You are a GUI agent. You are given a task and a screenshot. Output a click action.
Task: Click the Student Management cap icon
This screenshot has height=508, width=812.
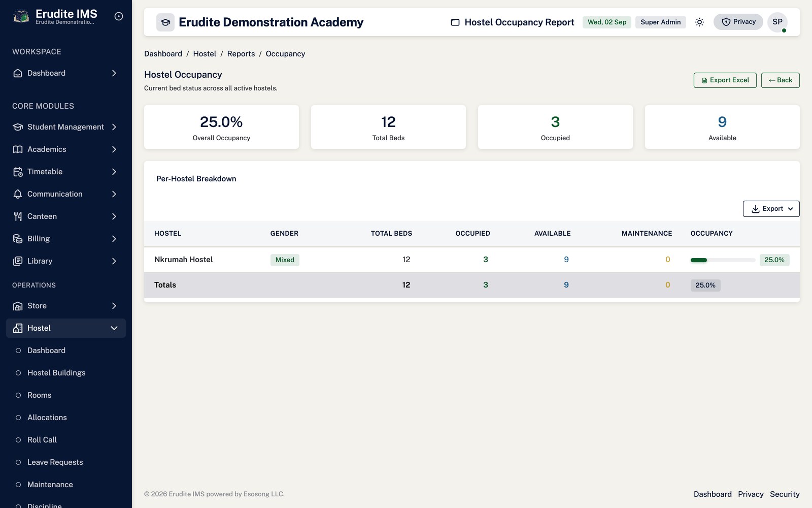[18, 127]
